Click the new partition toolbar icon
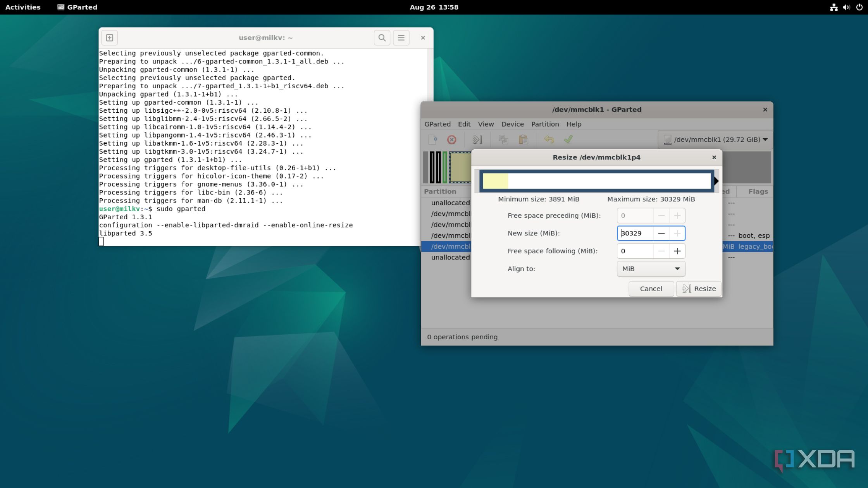 pos(432,139)
